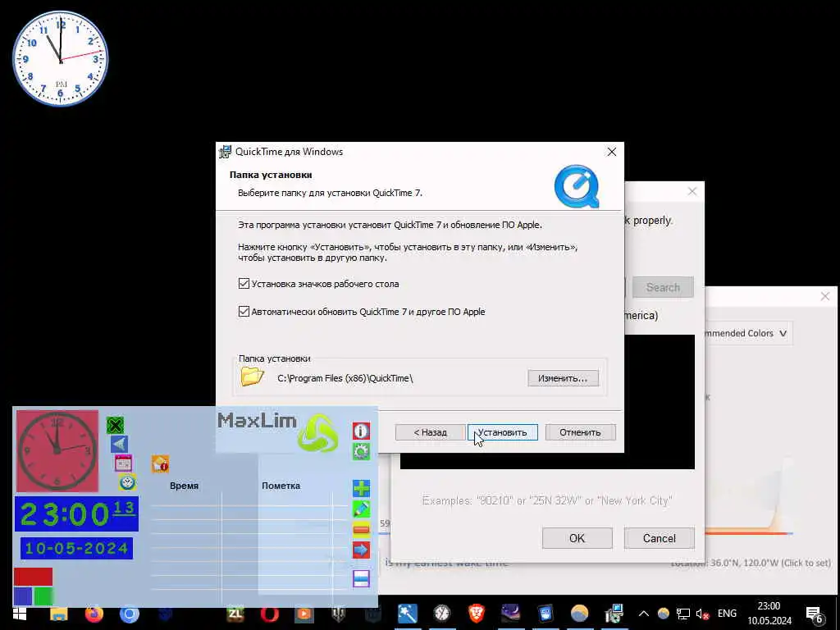Click the blue paper-plane icon in MaxLim
The image size is (840, 630).
119,444
